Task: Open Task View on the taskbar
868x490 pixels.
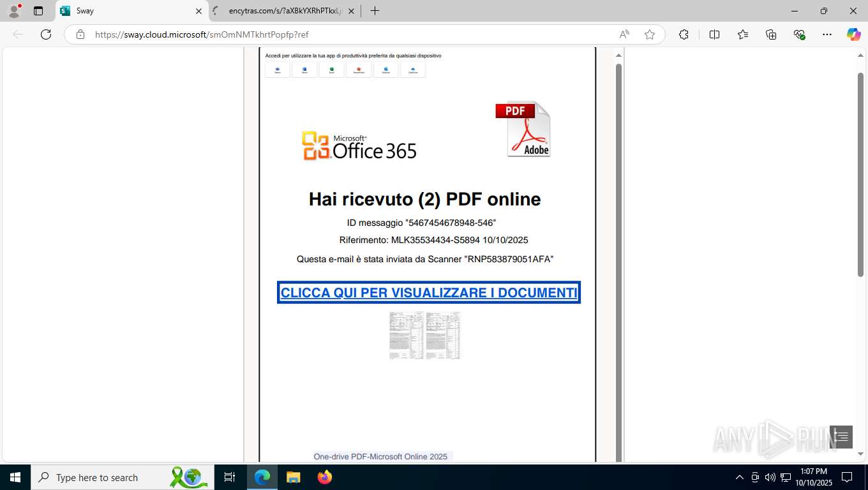Action: [230, 477]
